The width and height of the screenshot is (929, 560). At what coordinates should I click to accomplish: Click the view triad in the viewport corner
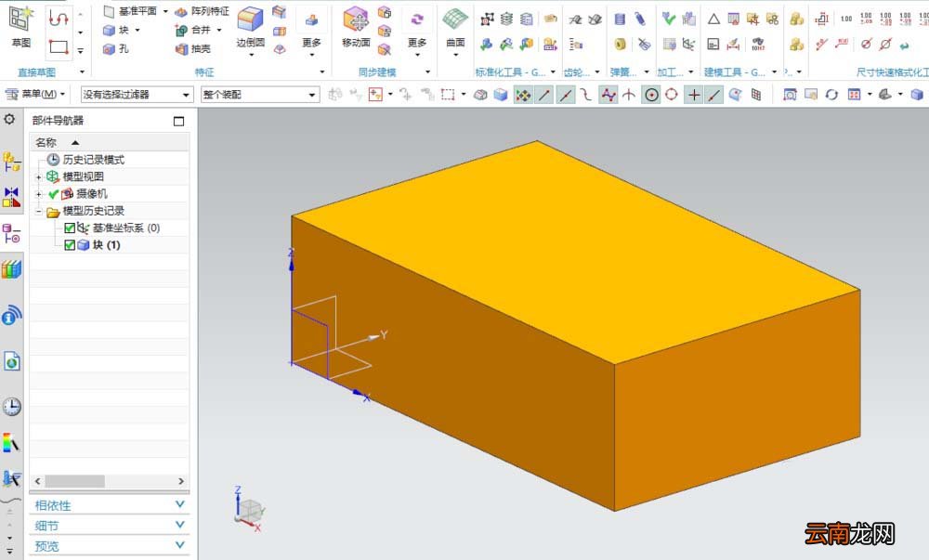pyautogui.click(x=248, y=510)
